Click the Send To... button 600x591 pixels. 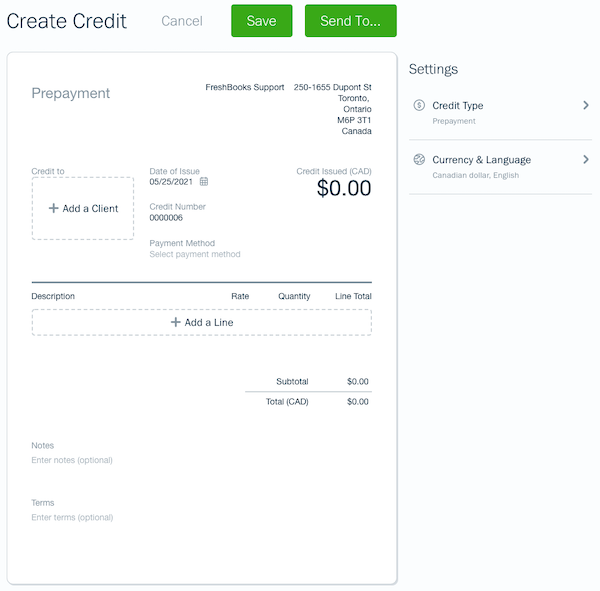coord(350,21)
